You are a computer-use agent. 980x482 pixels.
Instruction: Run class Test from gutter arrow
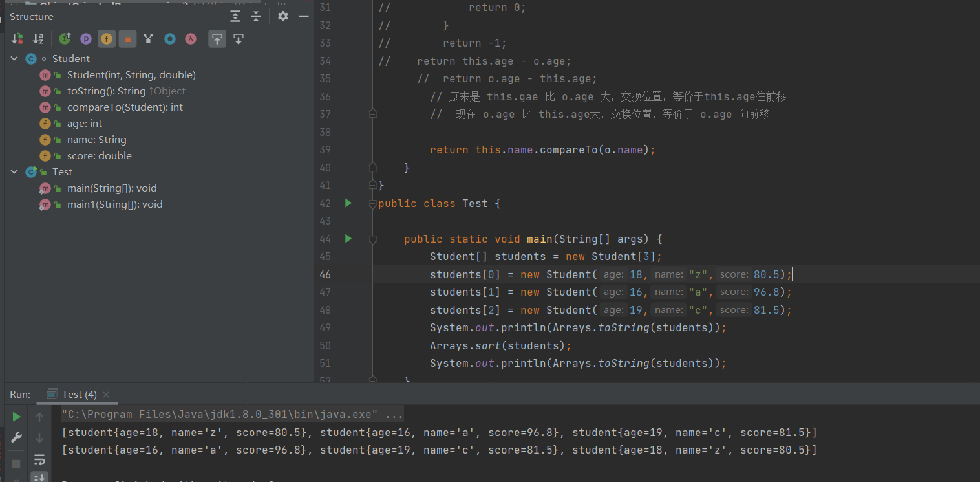(x=348, y=203)
